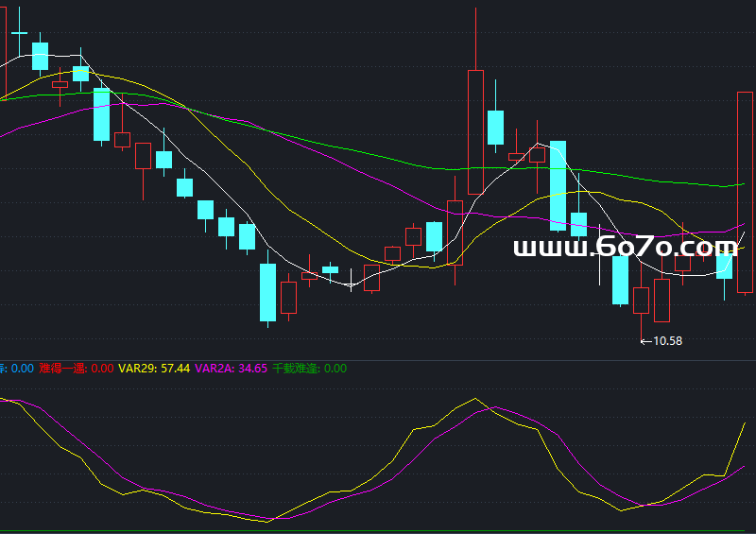Click the 10.58 lowest price label

coord(667,341)
